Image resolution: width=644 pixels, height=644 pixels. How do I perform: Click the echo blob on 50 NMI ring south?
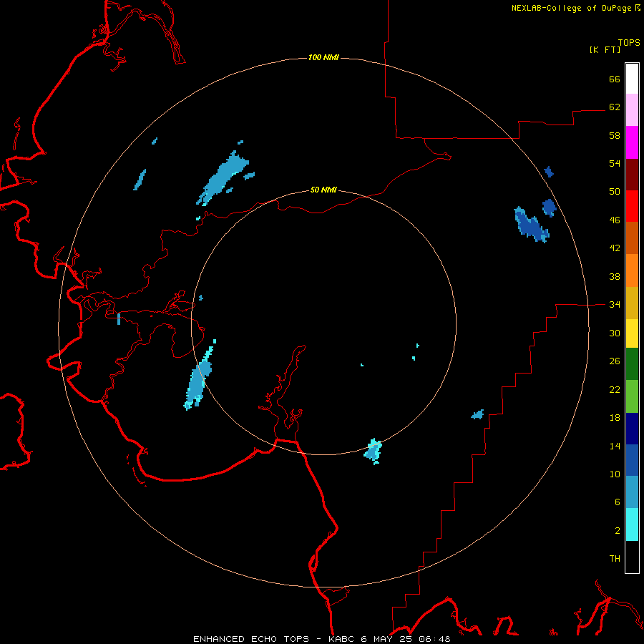click(x=373, y=451)
